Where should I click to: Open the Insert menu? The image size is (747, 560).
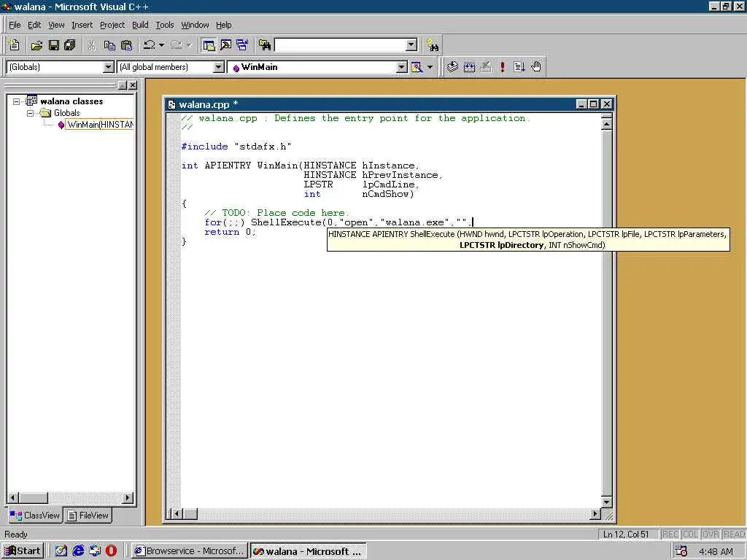(x=82, y=25)
